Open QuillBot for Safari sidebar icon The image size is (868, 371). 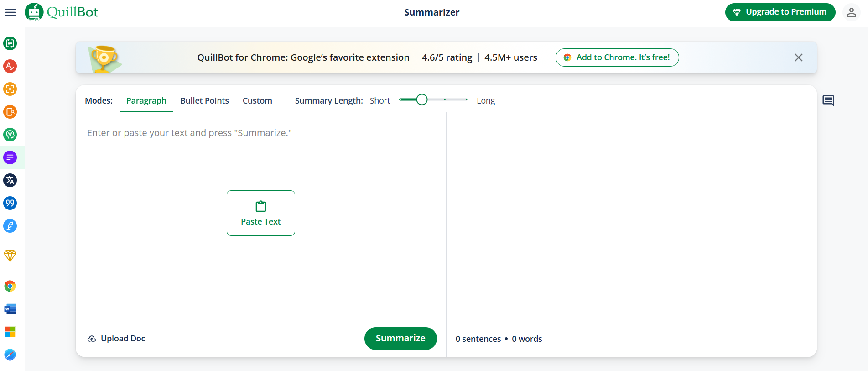[10, 355]
